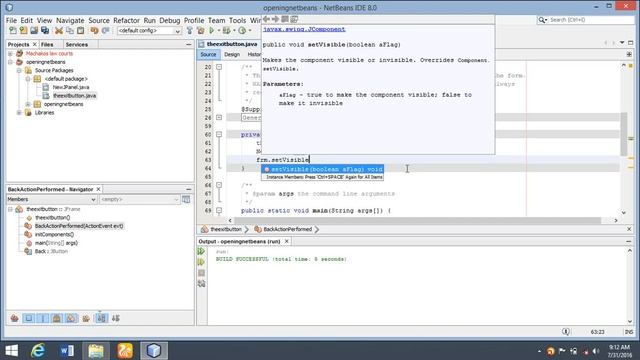Click the New File toolbar icon
Screen dimensions: 640x360
[x=13, y=31]
